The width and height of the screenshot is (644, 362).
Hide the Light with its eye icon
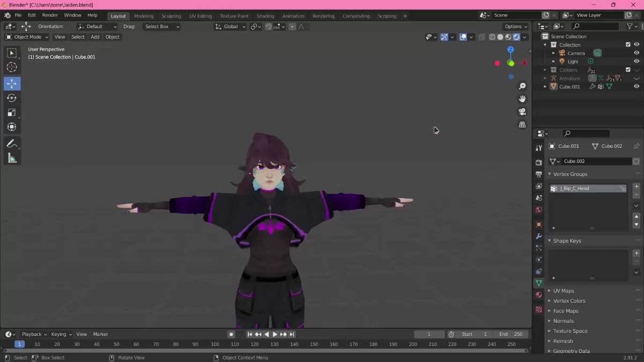coord(636,62)
